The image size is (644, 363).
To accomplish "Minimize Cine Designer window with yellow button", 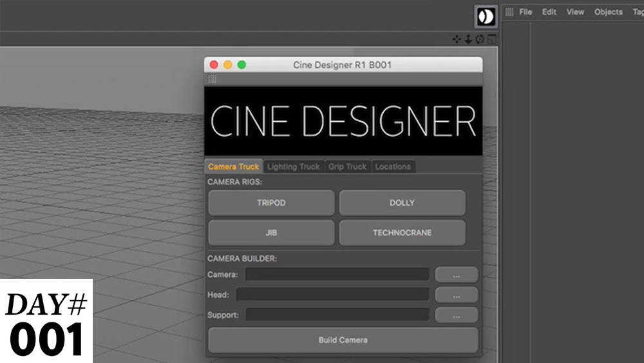I will 228,65.
